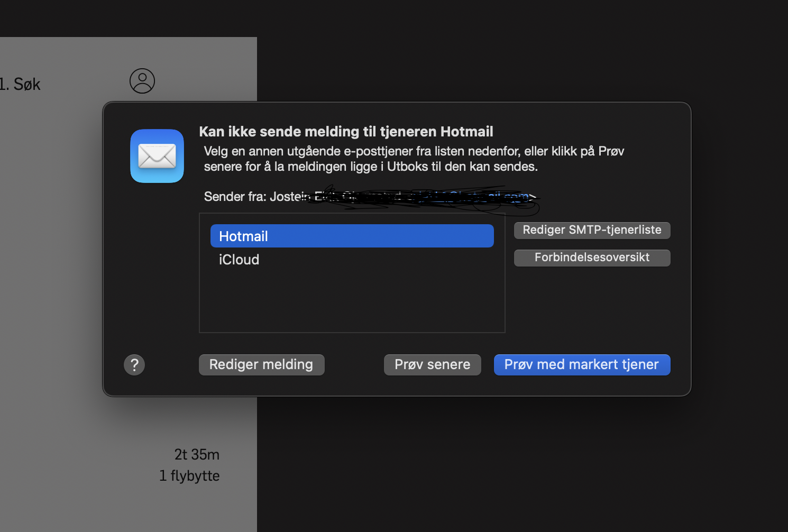Select Hotmail in the server list
The height and width of the screenshot is (532, 788).
point(352,236)
